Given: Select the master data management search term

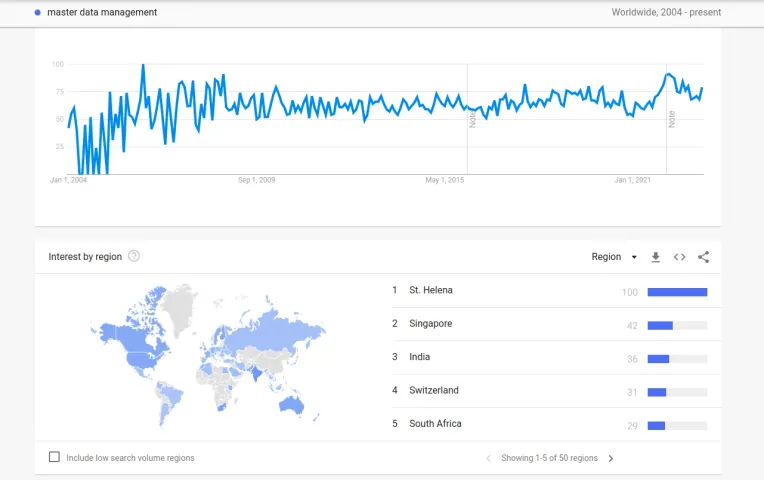Looking at the screenshot, I should click(x=102, y=13).
